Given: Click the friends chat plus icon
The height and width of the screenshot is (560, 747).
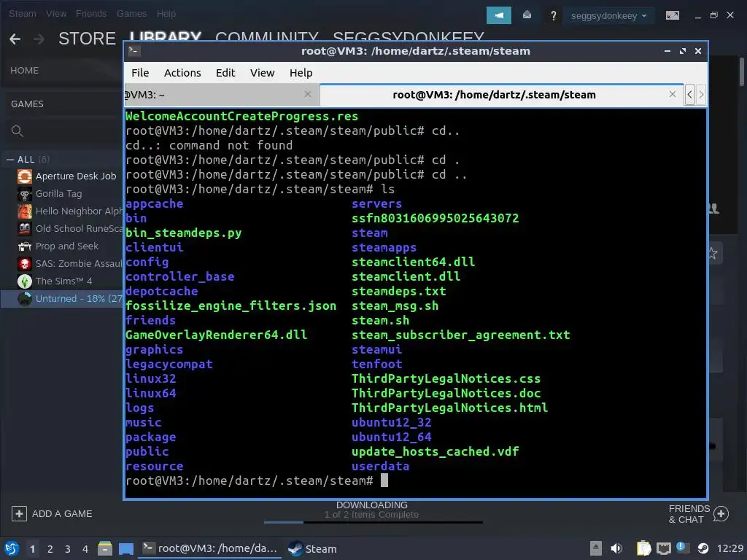Looking at the screenshot, I should [721, 514].
